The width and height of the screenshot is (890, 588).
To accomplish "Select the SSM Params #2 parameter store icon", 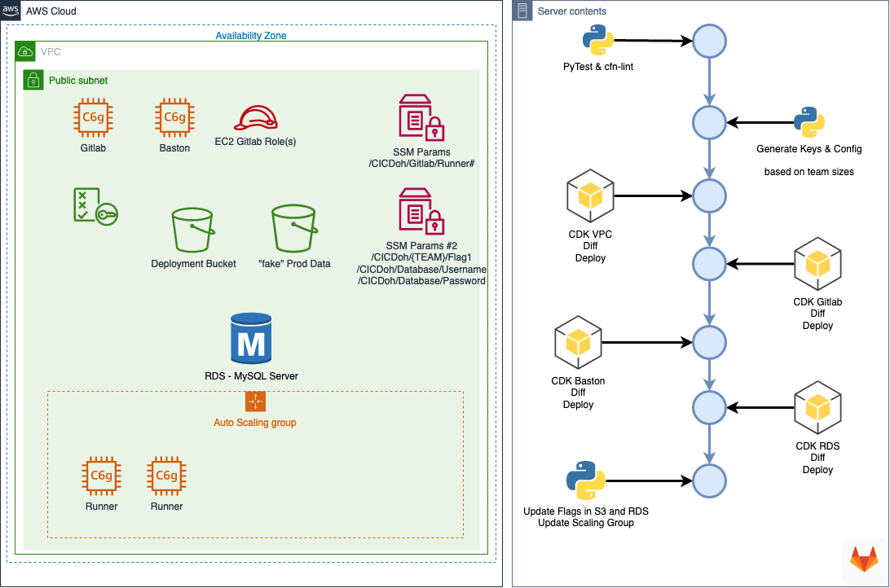I will [421, 211].
